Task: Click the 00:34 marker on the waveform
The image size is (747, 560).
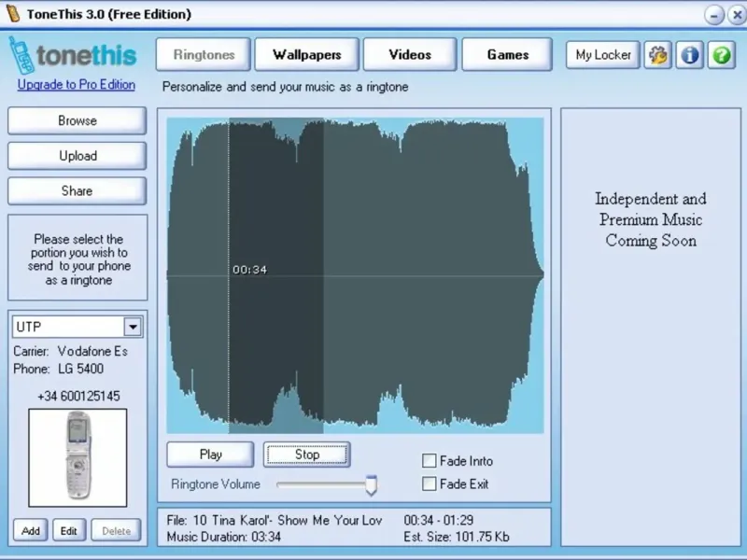Action: coord(249,270)
